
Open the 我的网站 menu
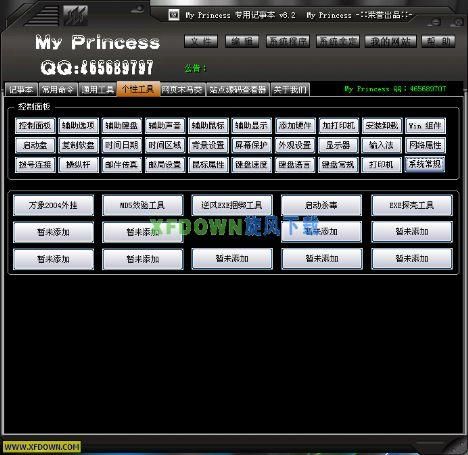390,42
